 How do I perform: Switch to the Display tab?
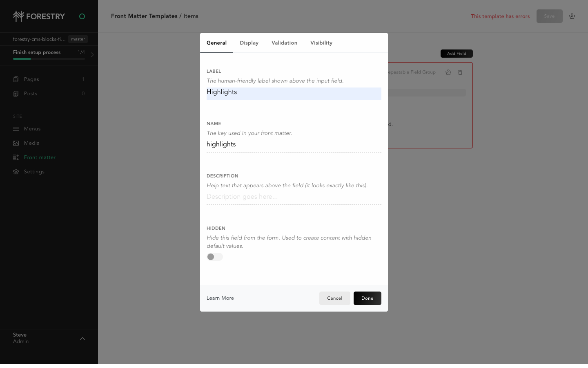(x=249, y=43)
